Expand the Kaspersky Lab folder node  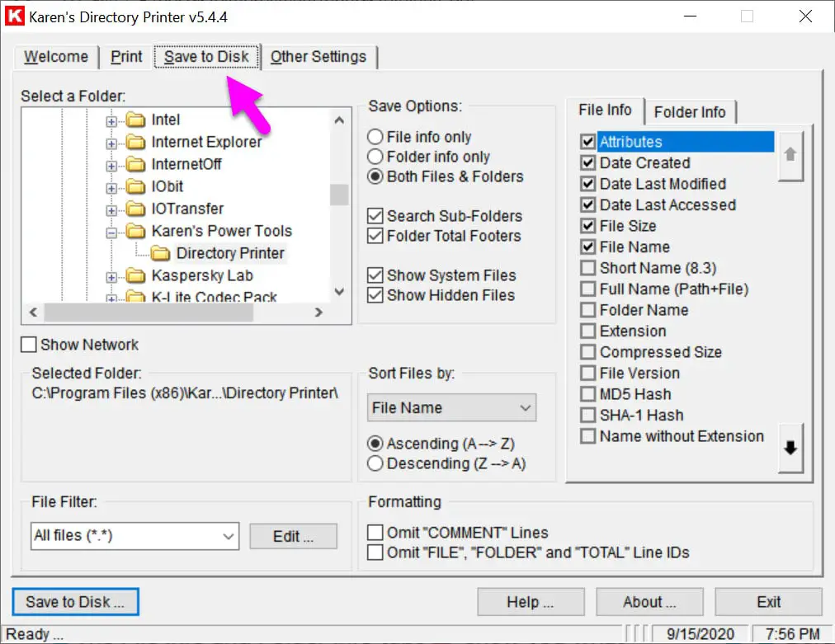[x=111, y=277]
